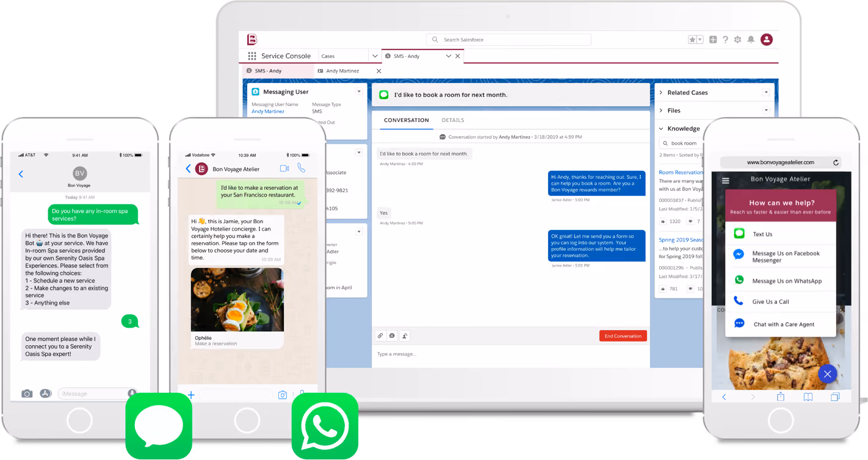Open the Cases navigation dropdown chevron
This screenshot has height=460, width=868.
coord(375,56)
